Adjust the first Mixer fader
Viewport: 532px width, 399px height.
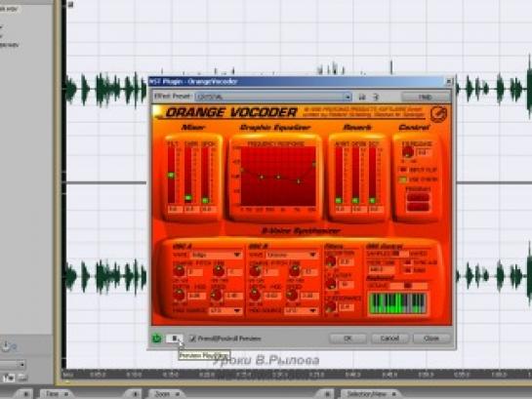171,175
